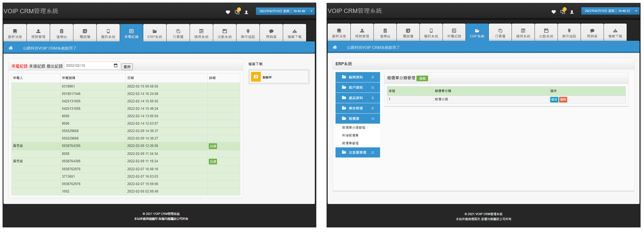644x232 pixels.
Task: Expand the 廠商資料 section in the ERP sidebar
Action: tap(373, 77)
